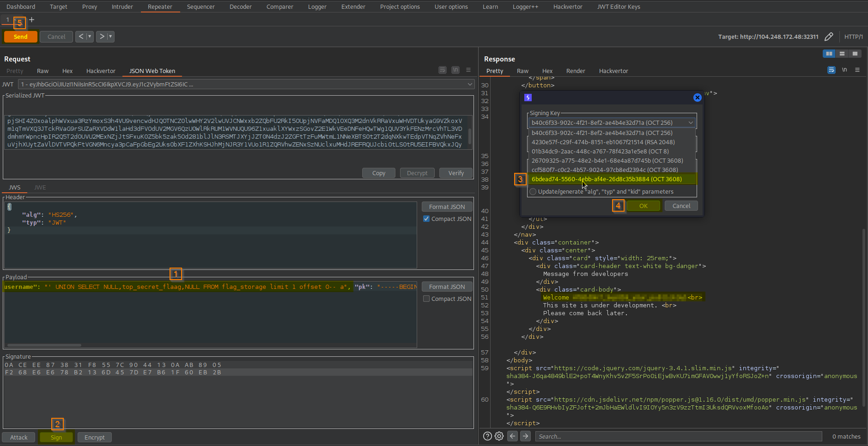Choose key ccf580f7 OCT 3608
This screenshot has height=446, width=868.
coord(612,170)
